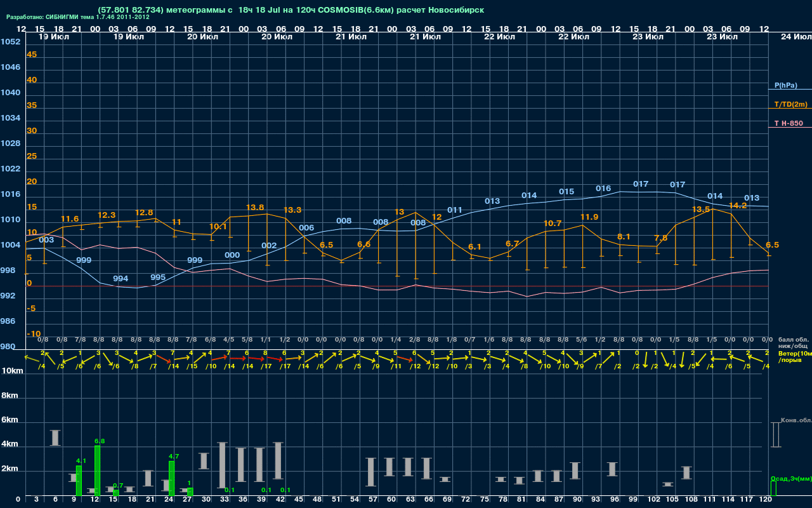This screenshot has height=508, width=812.
Task: Click the 0.7 precipitation amount label
Action: tap(118, 486)
